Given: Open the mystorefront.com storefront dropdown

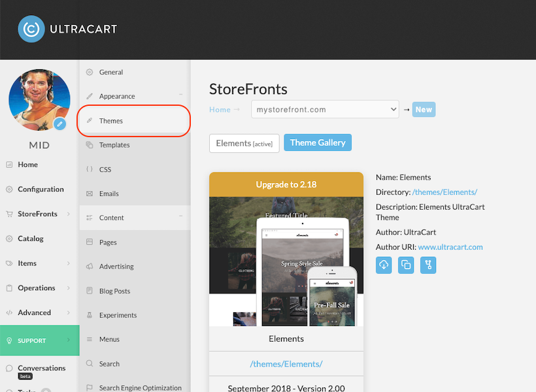Looking at the screenshot, I should coord(325,109).
